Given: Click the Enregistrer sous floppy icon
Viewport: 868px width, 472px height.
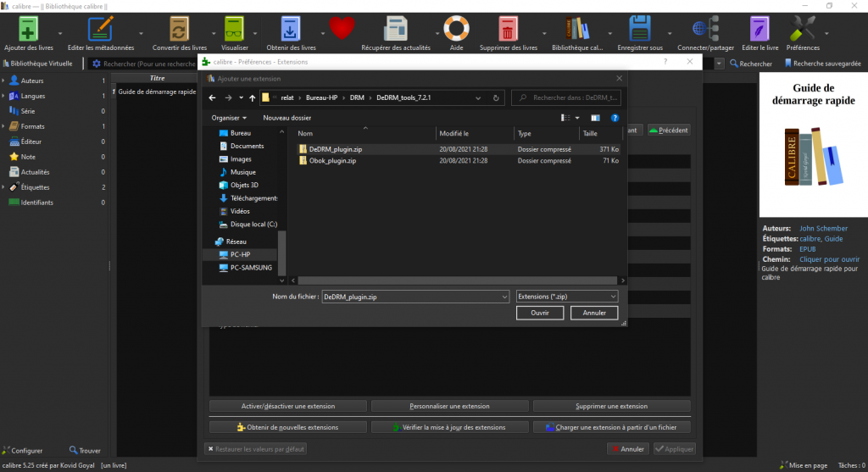Looking at the screenshot, I should point(639,29).
